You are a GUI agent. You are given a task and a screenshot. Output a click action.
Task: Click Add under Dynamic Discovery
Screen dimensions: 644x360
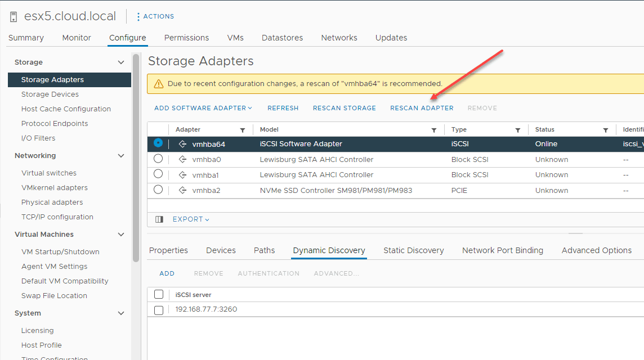pyautogui.click(x=167, y=273)
